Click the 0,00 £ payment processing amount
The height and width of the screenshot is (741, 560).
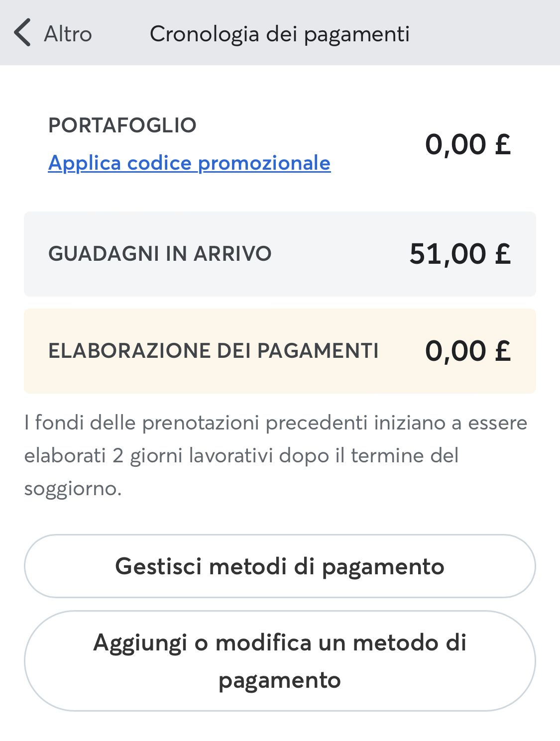[467, 351]
